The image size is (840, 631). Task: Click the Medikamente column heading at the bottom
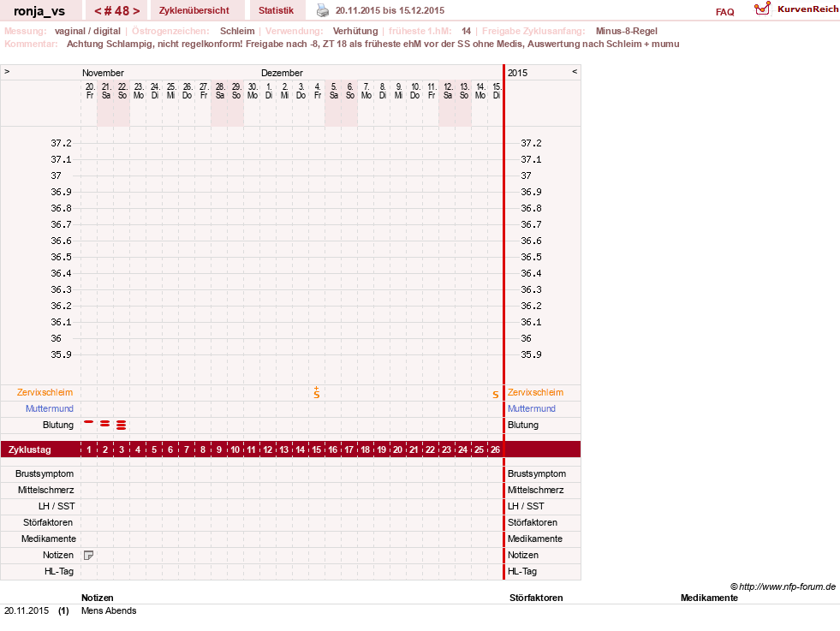tap(709, 598)
